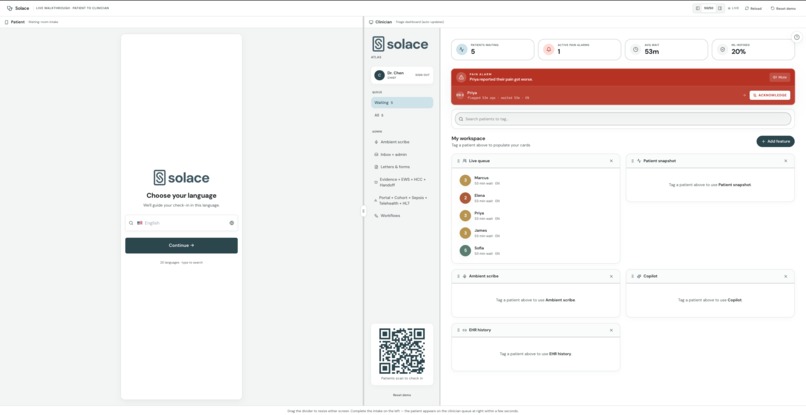806x415 pixels.
Task: Open Inbox + admin in the sidebar
Action: tap(402, 154)
